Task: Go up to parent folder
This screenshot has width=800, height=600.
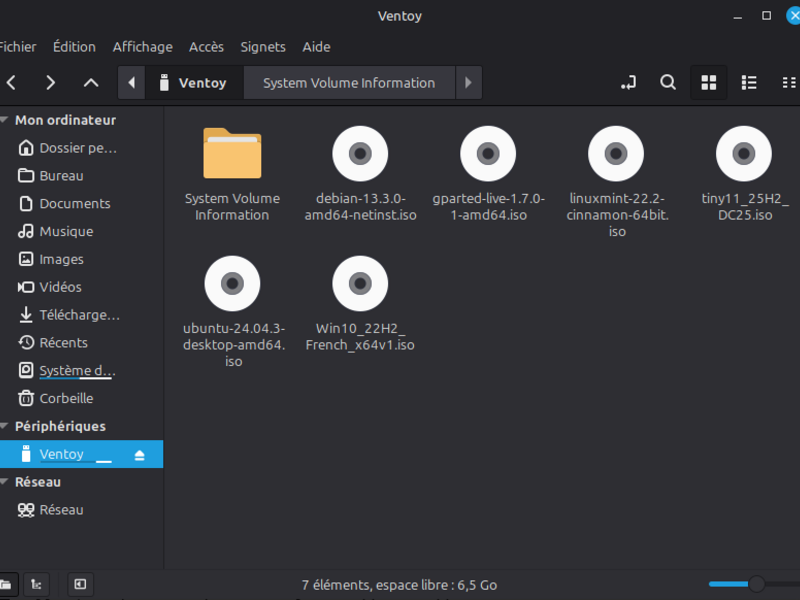Action: (91, 83)
